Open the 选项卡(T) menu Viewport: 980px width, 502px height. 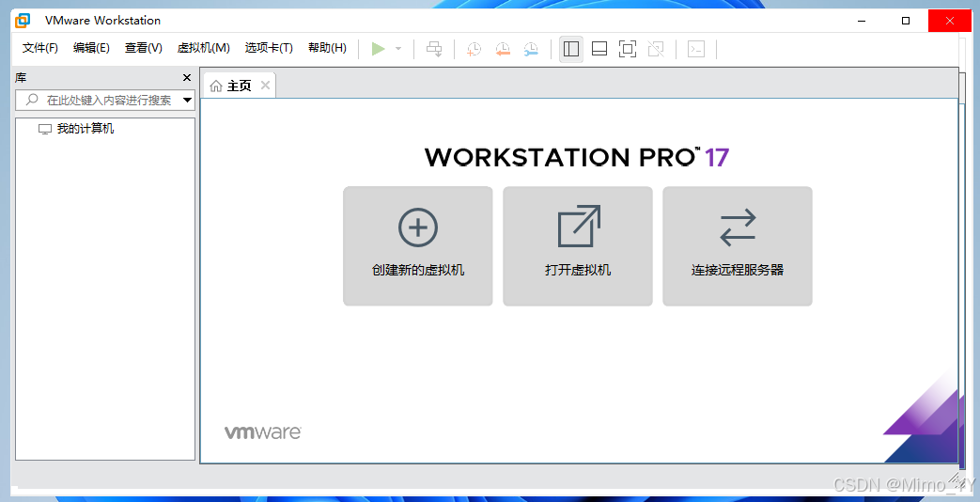click(x=269, y=48)
